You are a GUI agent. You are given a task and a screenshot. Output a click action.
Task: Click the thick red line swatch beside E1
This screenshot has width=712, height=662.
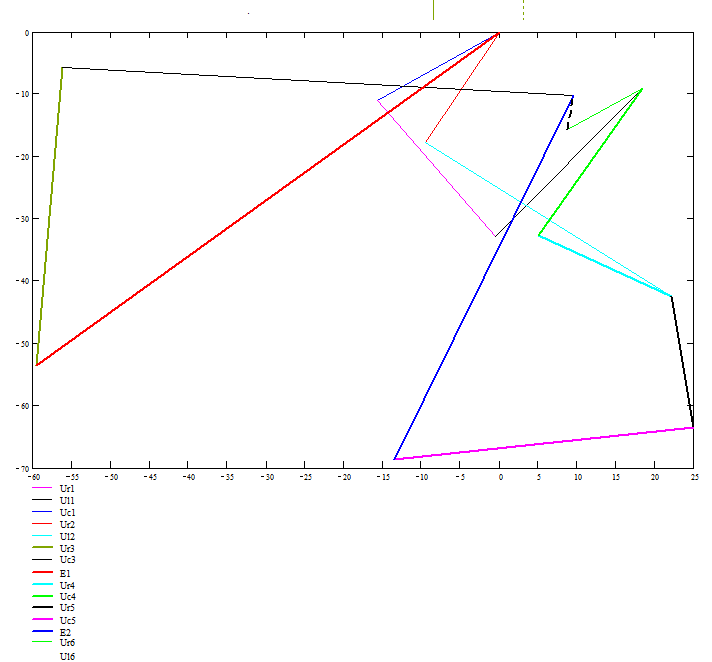point(42,572)
